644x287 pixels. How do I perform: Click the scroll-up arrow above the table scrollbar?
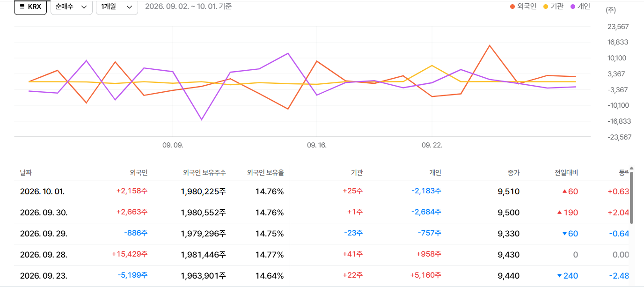(x=631, y=168)
